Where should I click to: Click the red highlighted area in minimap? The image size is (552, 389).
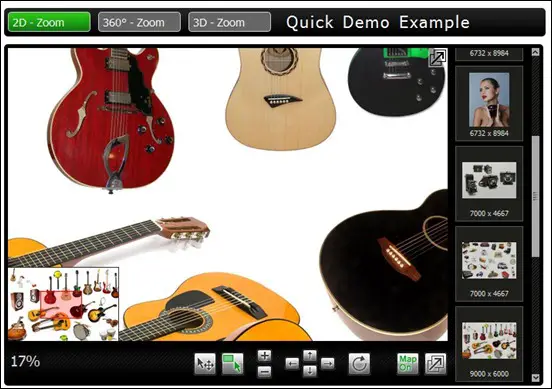tap(61, 304)
